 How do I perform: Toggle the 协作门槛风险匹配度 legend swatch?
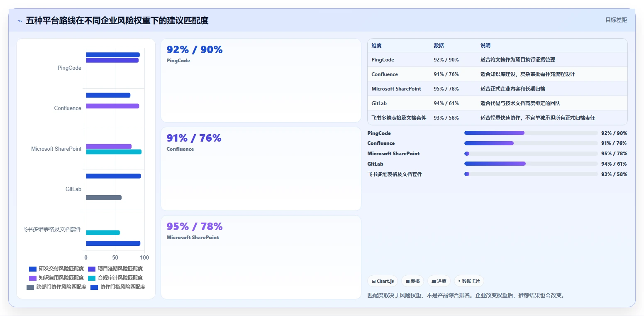(x=94, y=287)
